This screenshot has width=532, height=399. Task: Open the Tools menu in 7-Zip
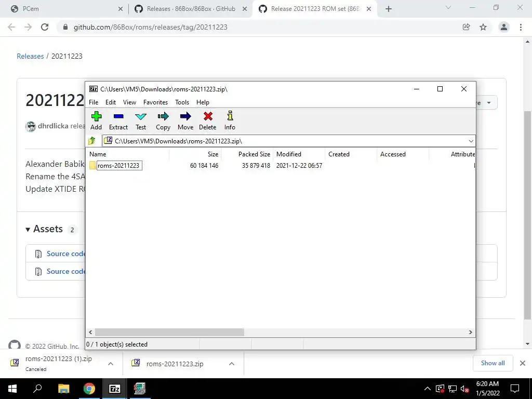pyautogui.click(x=182, y=102)
